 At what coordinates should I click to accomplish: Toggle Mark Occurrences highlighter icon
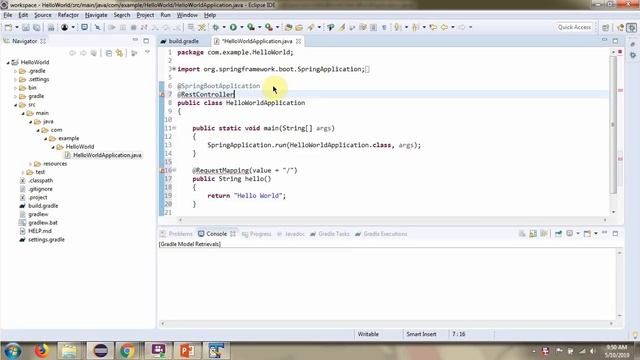341,27
